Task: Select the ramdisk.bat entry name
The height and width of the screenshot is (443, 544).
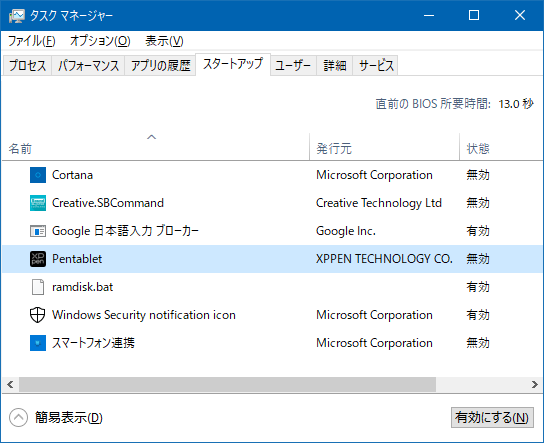Action: tap(83, 287)
